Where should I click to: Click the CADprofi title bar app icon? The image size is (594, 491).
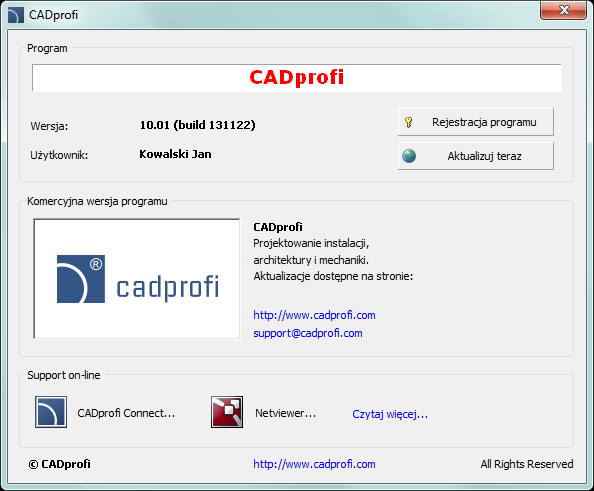(16, 15)
